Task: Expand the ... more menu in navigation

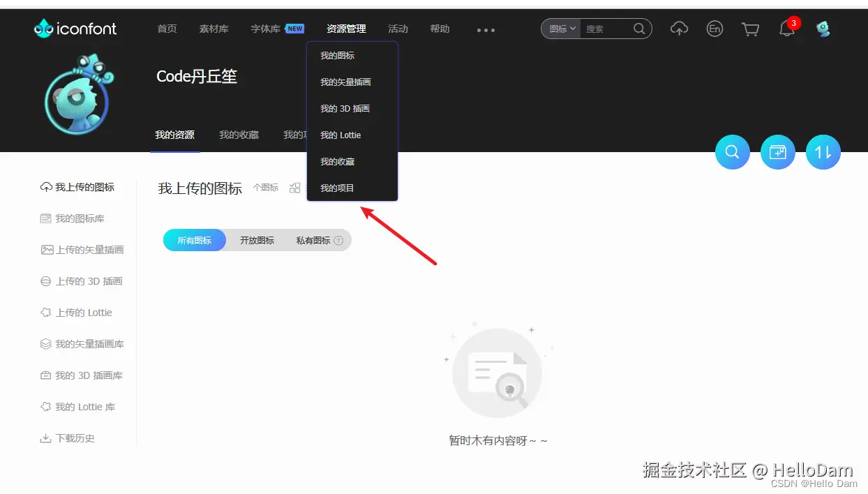Action: (485, 29)
